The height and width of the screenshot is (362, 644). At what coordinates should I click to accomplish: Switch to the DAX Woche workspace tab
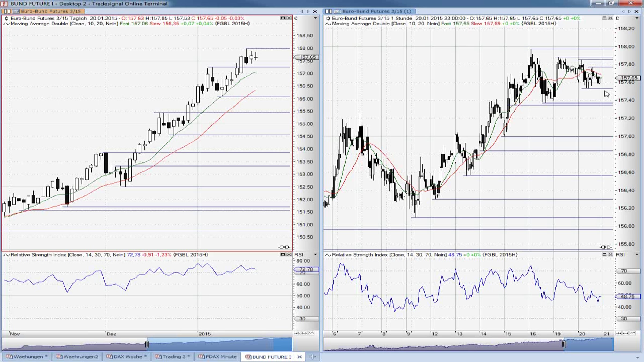126,357
